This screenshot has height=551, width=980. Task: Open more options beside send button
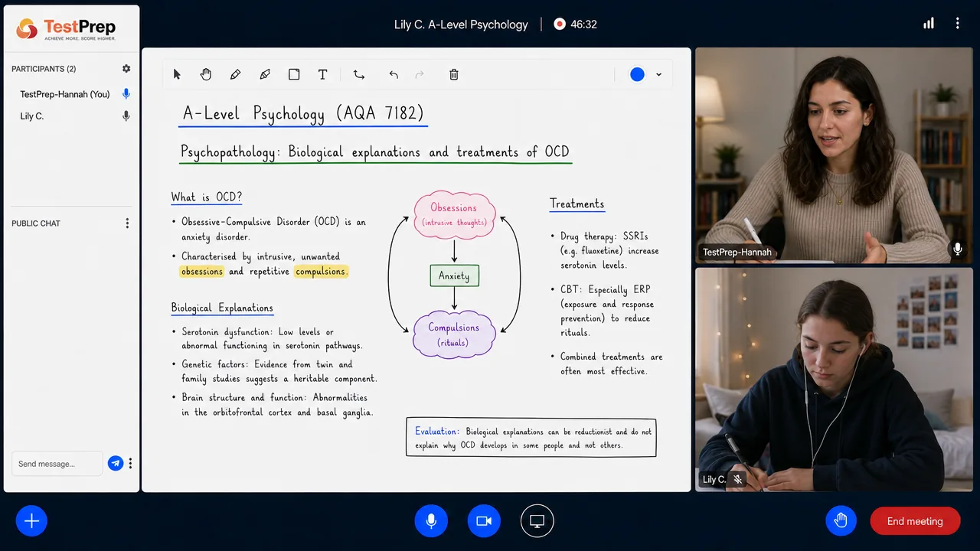click(x=131, y=463)
